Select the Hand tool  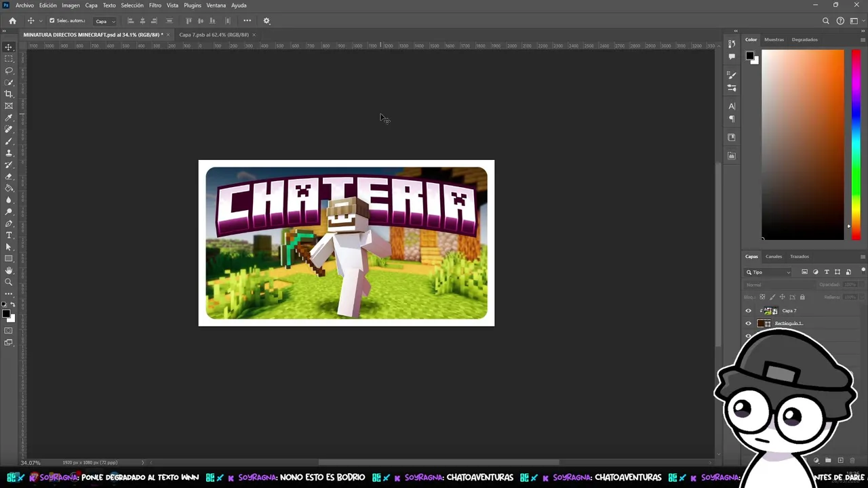tap(9, 270)
